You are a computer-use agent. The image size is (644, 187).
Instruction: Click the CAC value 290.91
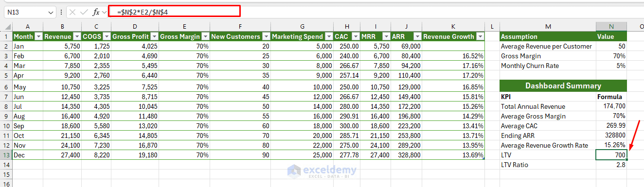coord(346,116)
